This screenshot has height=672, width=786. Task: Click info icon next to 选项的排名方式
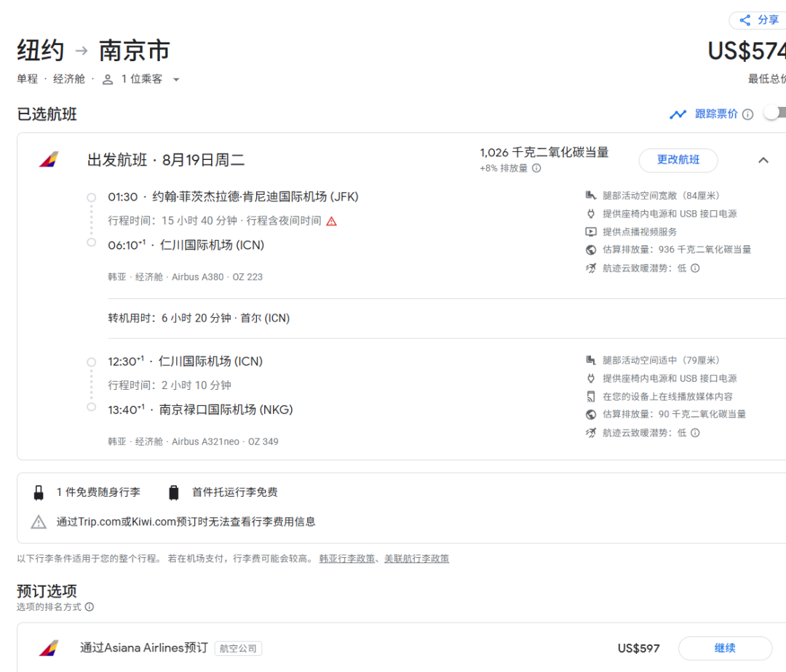pos(90,607)
